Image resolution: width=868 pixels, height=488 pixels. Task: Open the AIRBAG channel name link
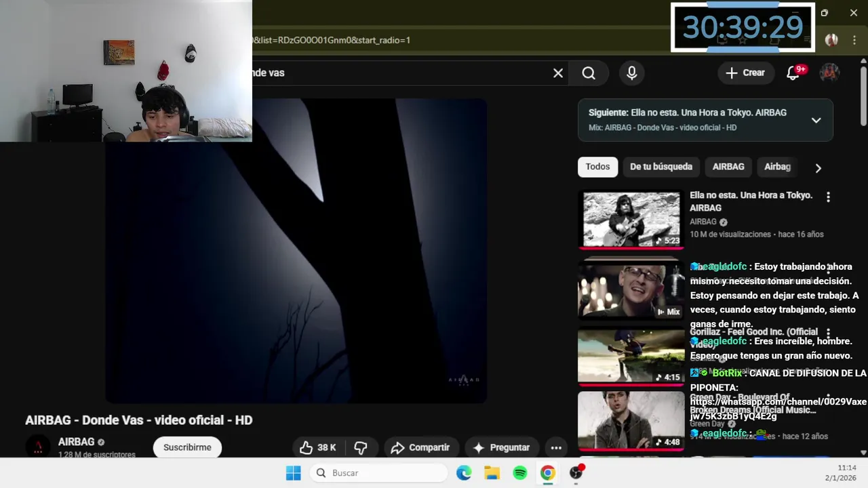tap(76, 442)
